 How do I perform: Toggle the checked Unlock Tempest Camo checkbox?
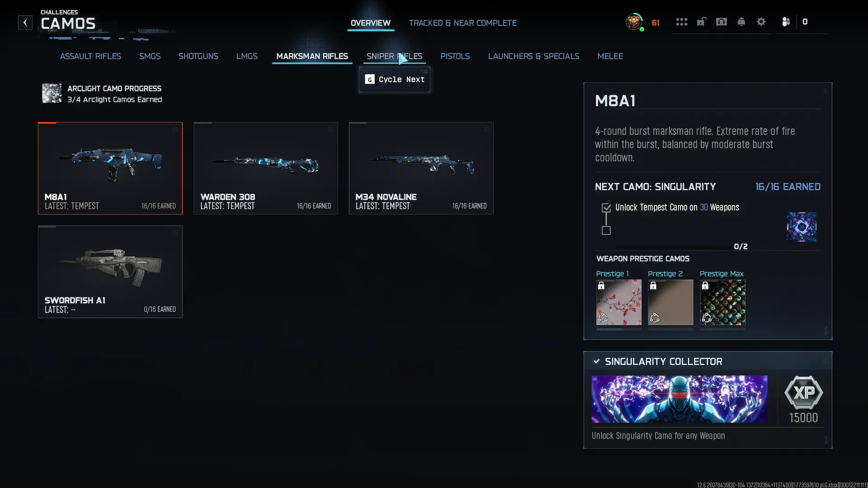pyautogui.click(x=606, y=208)
